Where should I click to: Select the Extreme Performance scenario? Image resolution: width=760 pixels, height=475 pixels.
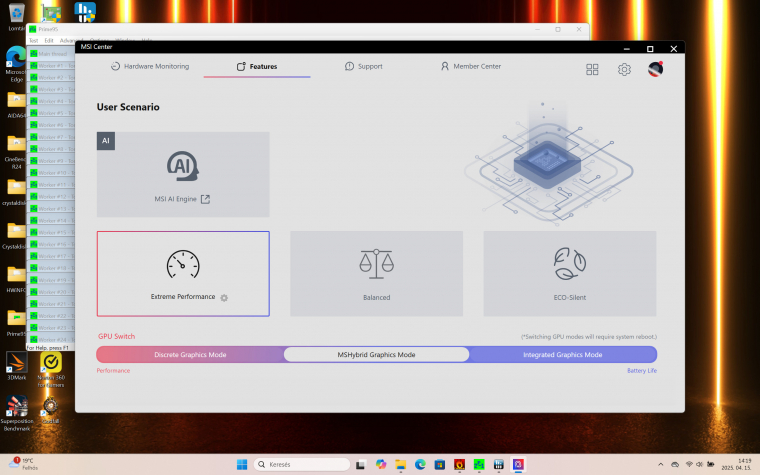point(183,274)
